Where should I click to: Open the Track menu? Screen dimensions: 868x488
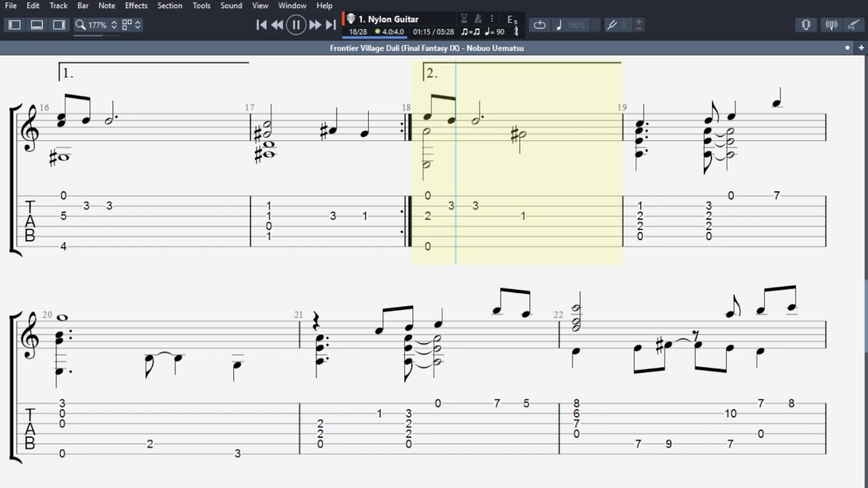click(58, 5)
